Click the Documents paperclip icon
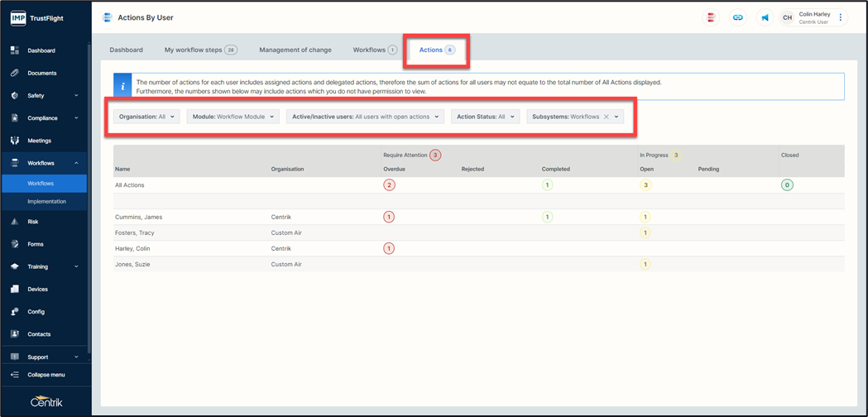 [x=15, y=73]
